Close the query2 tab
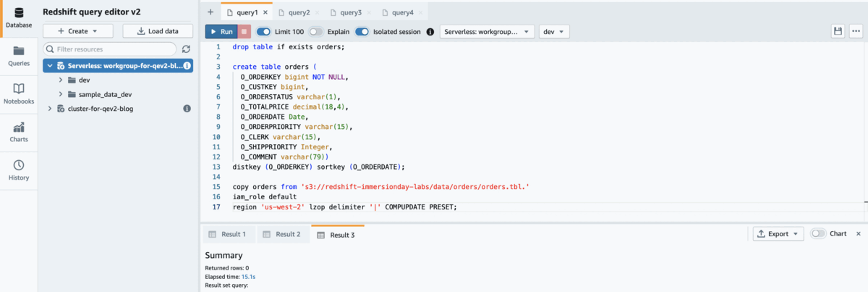The width and height of the screenshot is (868, 292). [317, 13]
